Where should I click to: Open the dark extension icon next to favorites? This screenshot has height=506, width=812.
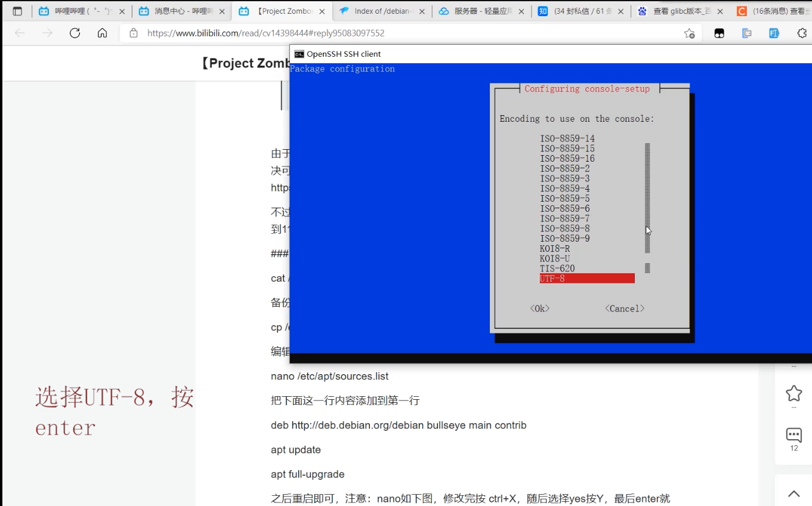[x=719, y=33]
